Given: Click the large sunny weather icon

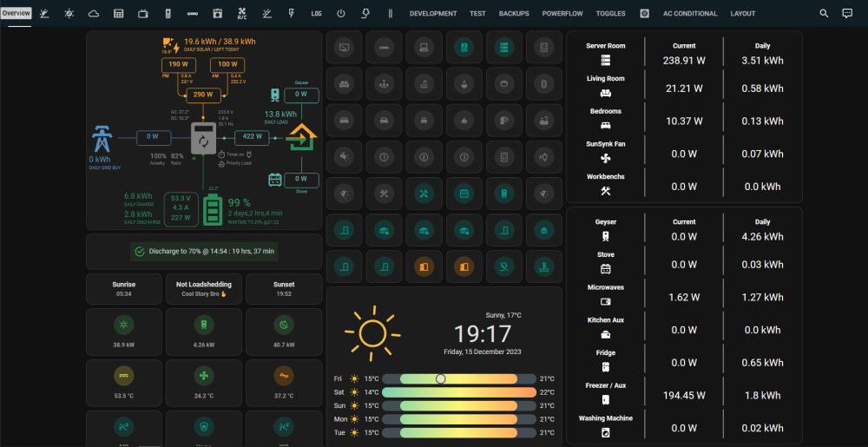Looking at the screenshot, I should click(x=372, y=332).
